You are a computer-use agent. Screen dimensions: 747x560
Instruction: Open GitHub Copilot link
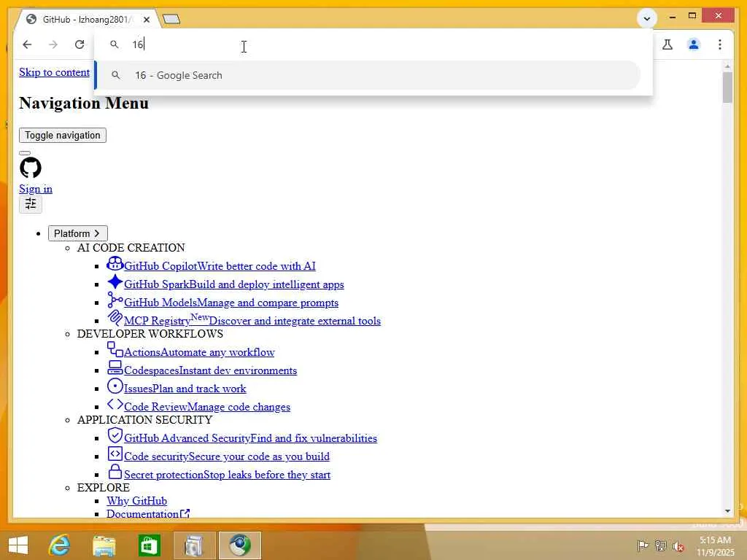[x=220, y=266]
